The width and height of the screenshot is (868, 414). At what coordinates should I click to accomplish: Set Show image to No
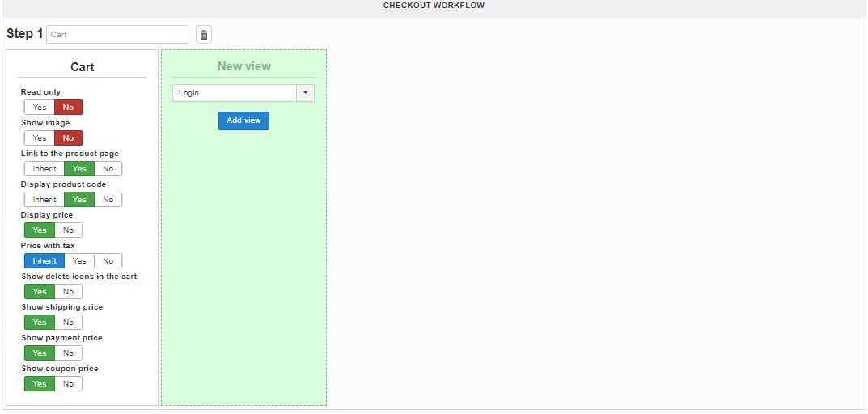(x=68, y=137)
